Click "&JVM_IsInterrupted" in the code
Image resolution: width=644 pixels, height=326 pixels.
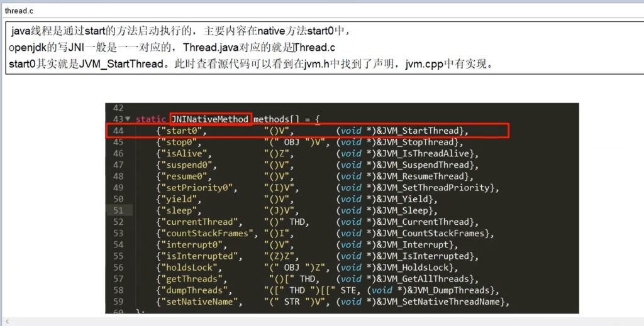[x=423, y=256]
